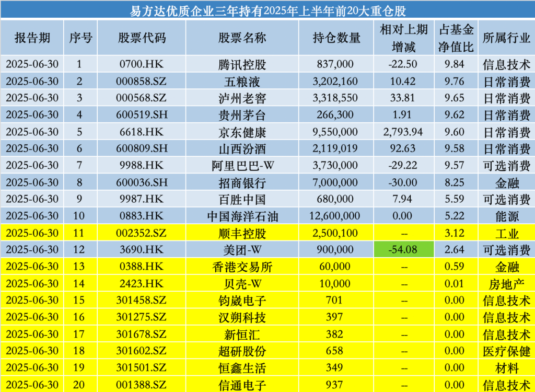Select the 股票名称 column header
This screenshot has height=392, width=535.
click(x=242, y=38)
